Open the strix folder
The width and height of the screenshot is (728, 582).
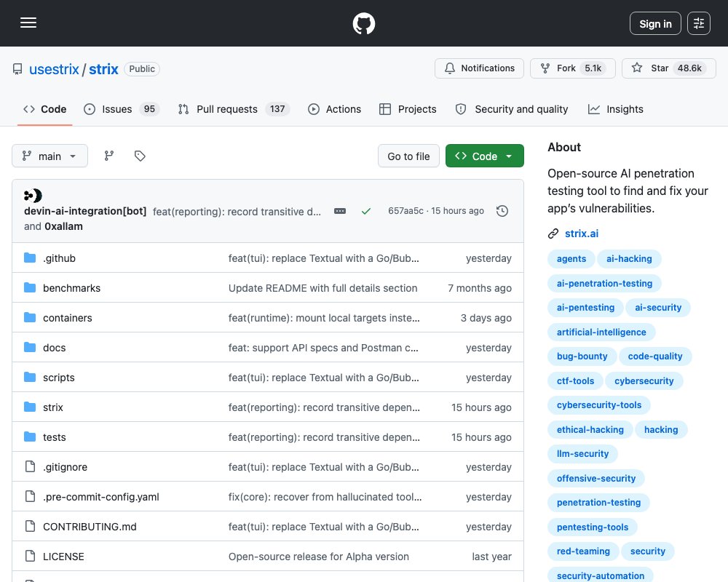click(53, 407)
